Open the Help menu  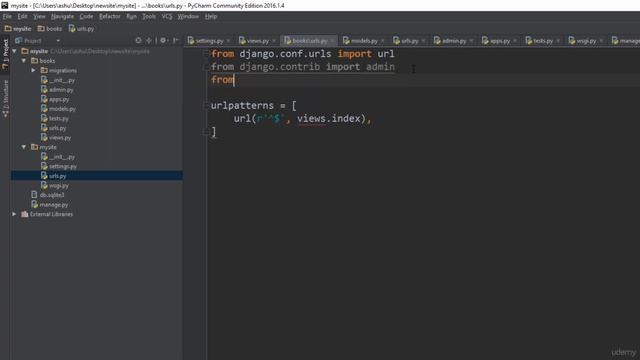(211, 16)
